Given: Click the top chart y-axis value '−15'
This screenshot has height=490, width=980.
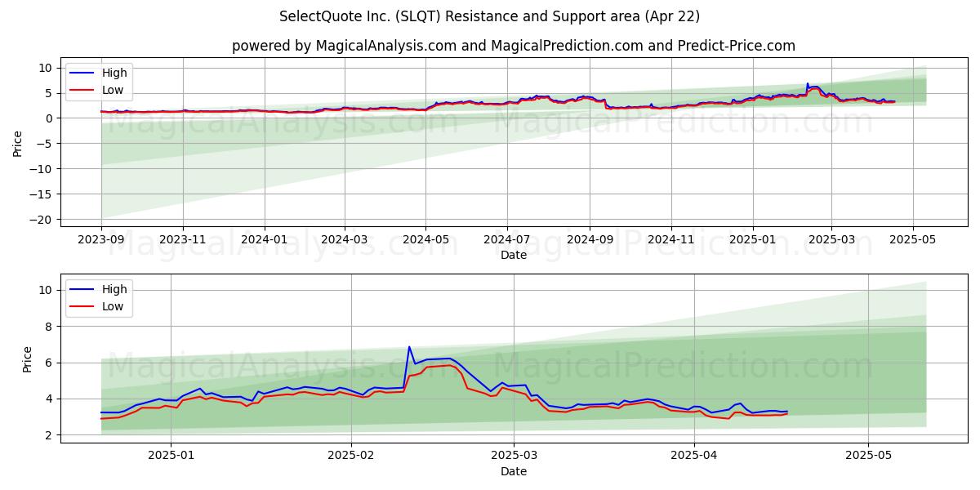Looking at the screenshot, I should 41,194.
